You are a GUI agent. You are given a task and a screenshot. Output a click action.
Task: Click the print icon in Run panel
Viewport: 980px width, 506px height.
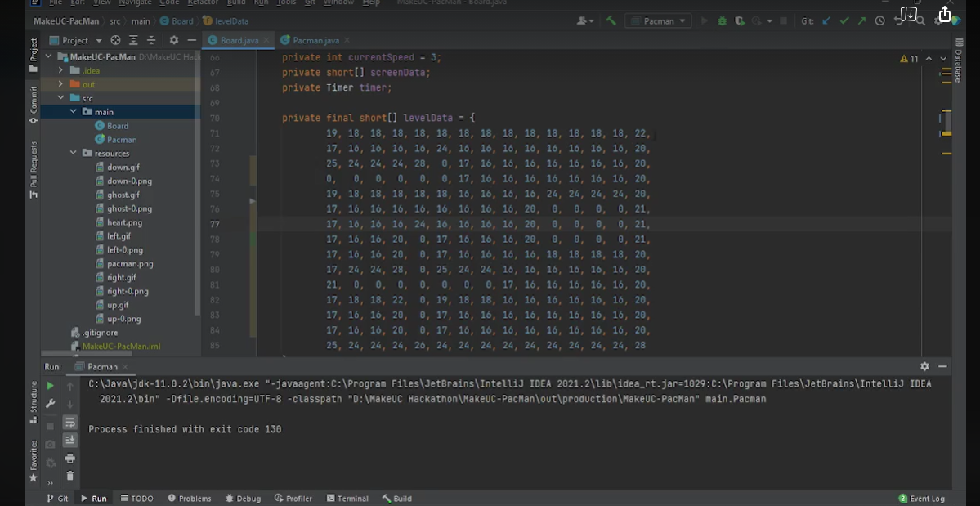point(70,459)
